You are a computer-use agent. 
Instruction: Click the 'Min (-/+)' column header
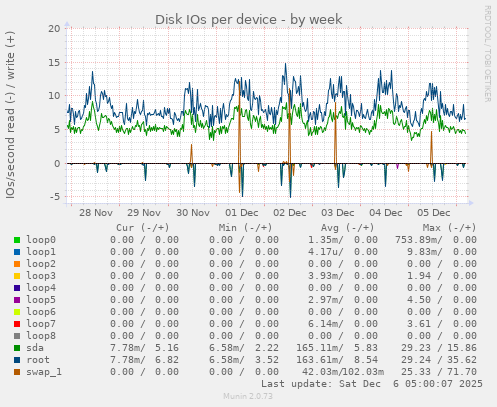pos(245,228)
